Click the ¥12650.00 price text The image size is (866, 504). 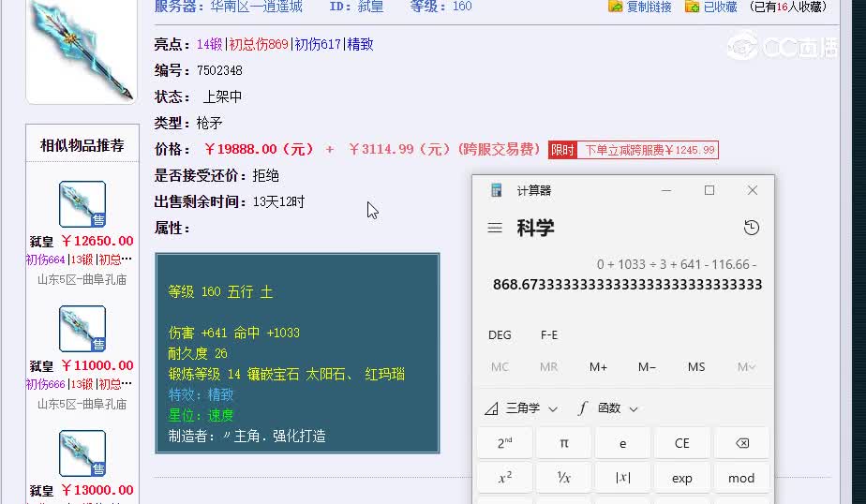click(97, 242)
